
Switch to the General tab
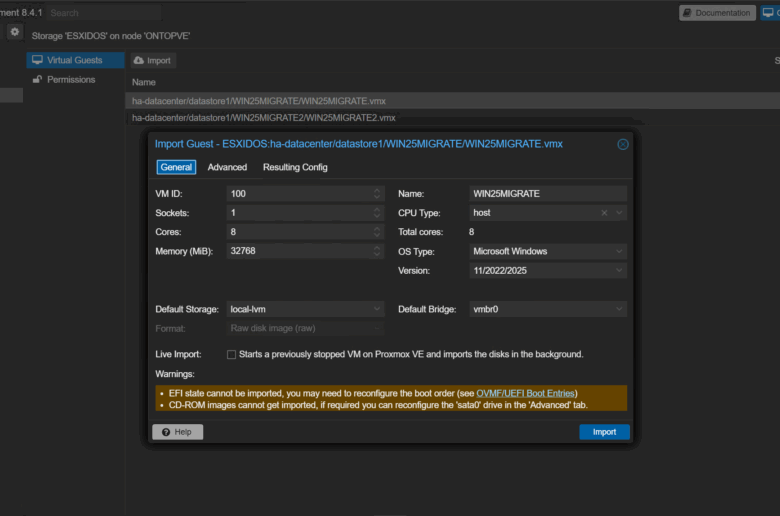tap(176, 167)
